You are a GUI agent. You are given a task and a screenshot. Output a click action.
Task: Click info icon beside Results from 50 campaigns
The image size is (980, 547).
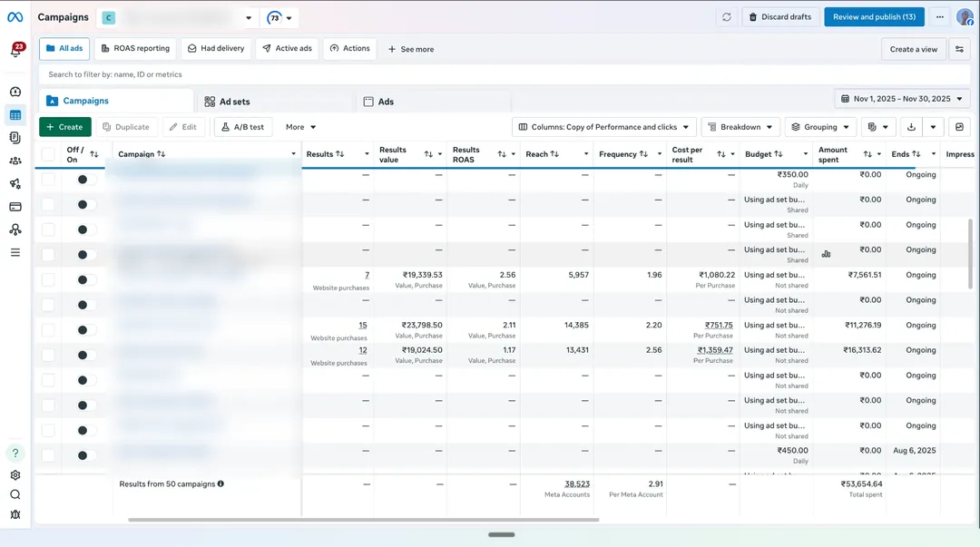220,484
